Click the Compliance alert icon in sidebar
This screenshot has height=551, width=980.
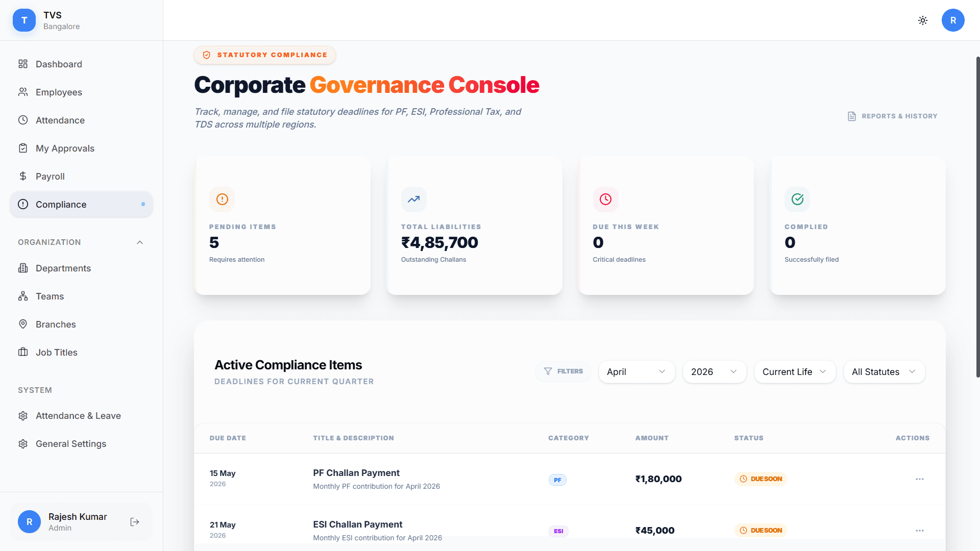click(23, 204)
